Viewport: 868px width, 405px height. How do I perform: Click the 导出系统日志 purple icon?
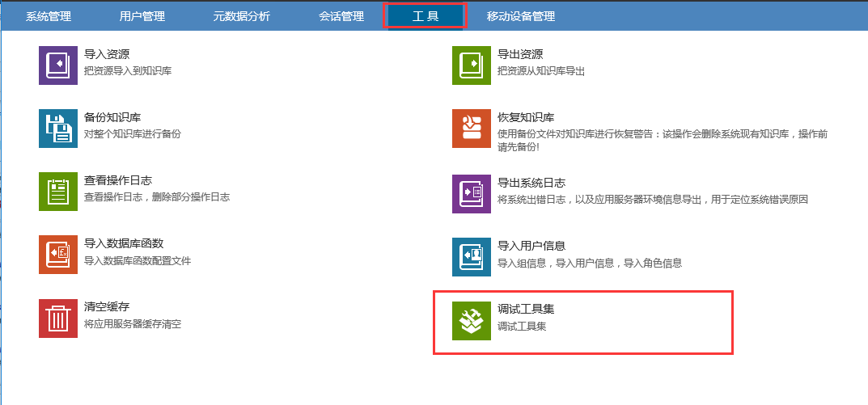(x=472, y=194)
